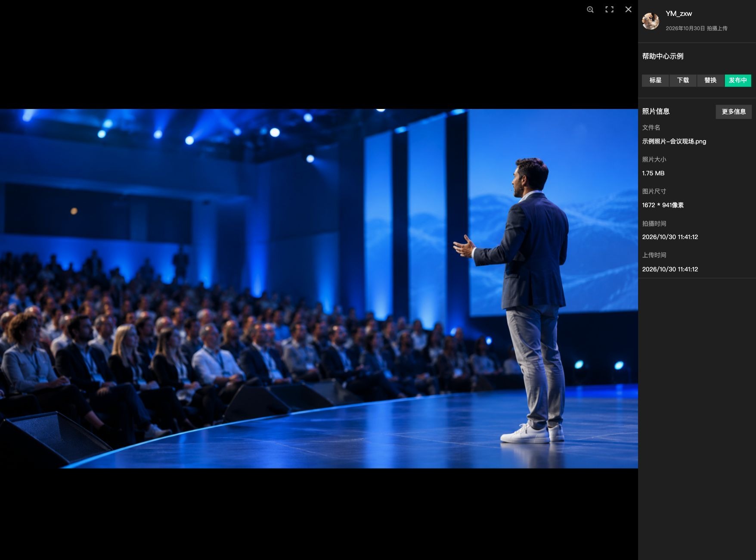This screenshot has height=560, width=756.
Task: Select the 2026年10月30日 拍摄上传 caption
Action: point(697,28)
